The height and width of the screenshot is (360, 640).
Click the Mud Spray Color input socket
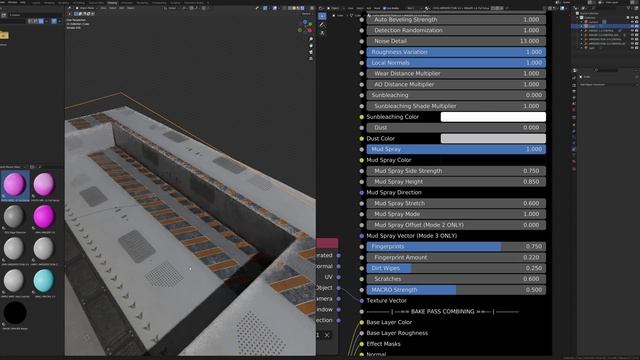click(x=362, y=160)
